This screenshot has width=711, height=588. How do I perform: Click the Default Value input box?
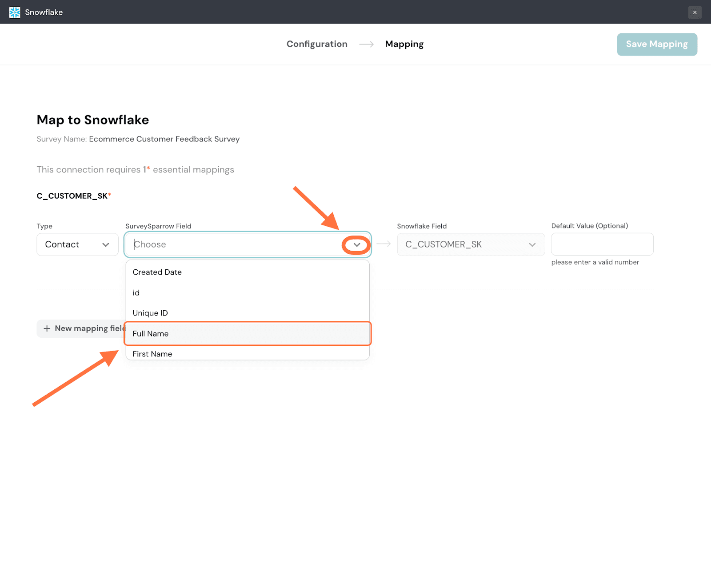[602, 244]
